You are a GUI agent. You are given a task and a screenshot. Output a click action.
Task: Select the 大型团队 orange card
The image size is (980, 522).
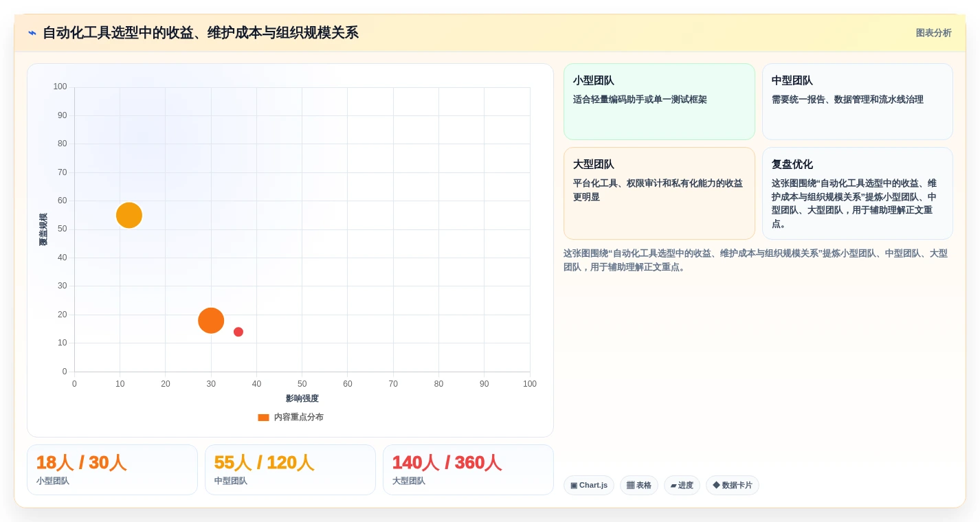click(659, 193)
